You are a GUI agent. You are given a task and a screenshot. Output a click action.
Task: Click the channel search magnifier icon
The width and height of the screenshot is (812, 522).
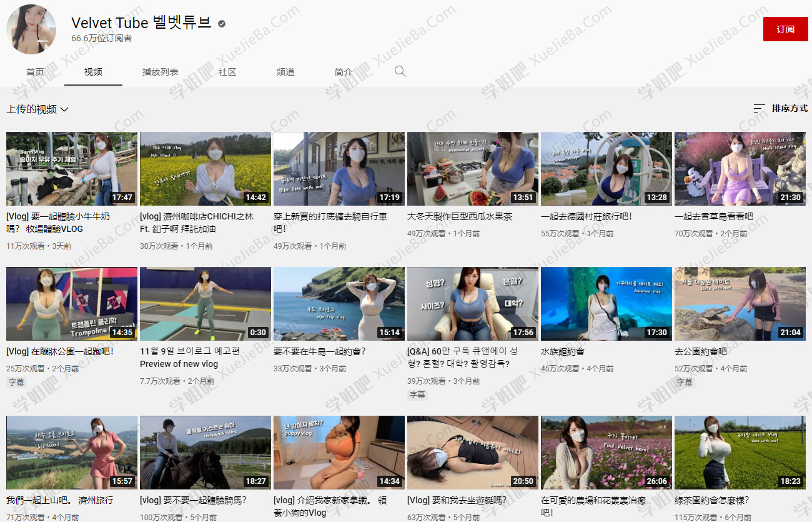click(x=400, y=71)
